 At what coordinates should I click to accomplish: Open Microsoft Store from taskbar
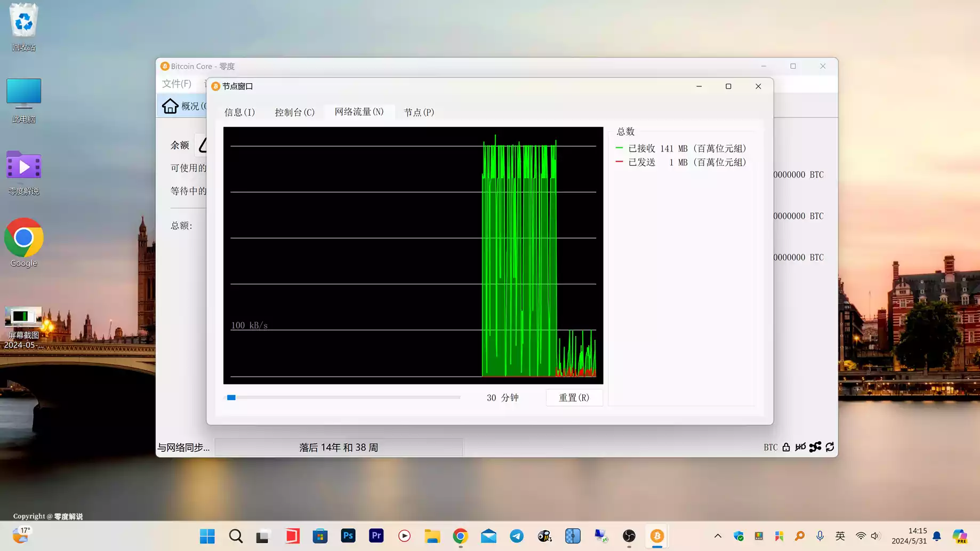(320, 536)
